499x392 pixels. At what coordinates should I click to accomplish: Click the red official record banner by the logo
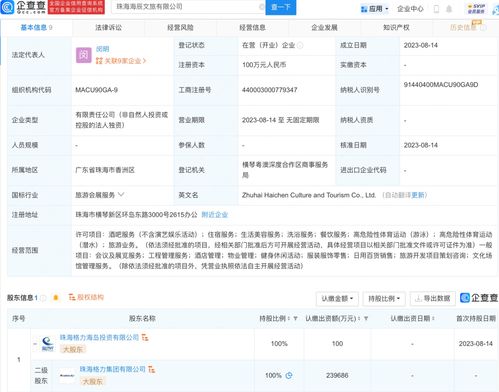click(76, 7)
